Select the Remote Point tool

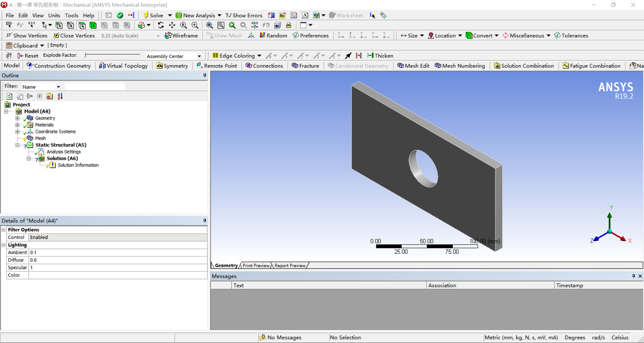tap(217, 65)
